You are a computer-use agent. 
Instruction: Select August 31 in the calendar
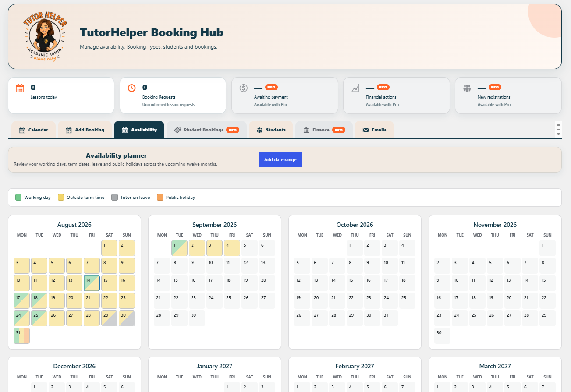click(21, 336)
